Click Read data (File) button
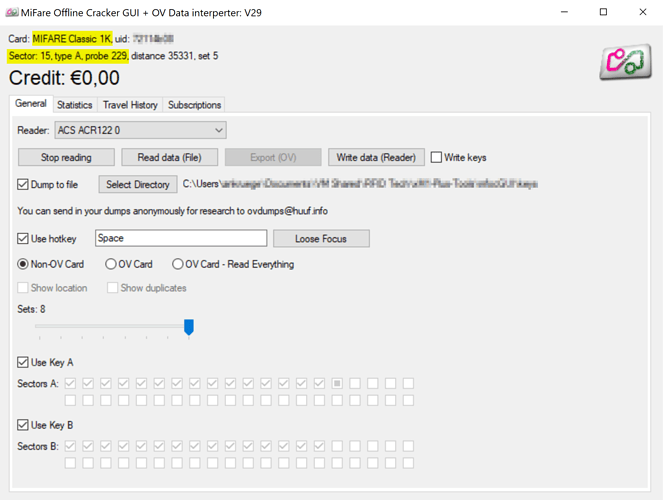Viewport: 663px width, 500px height. click(170, 157)
